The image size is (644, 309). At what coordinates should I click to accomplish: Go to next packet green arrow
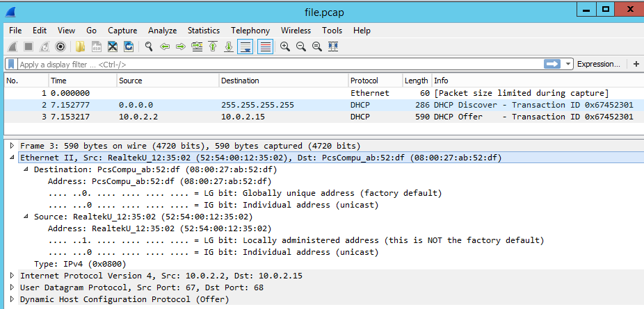click(x=181, y=47)
